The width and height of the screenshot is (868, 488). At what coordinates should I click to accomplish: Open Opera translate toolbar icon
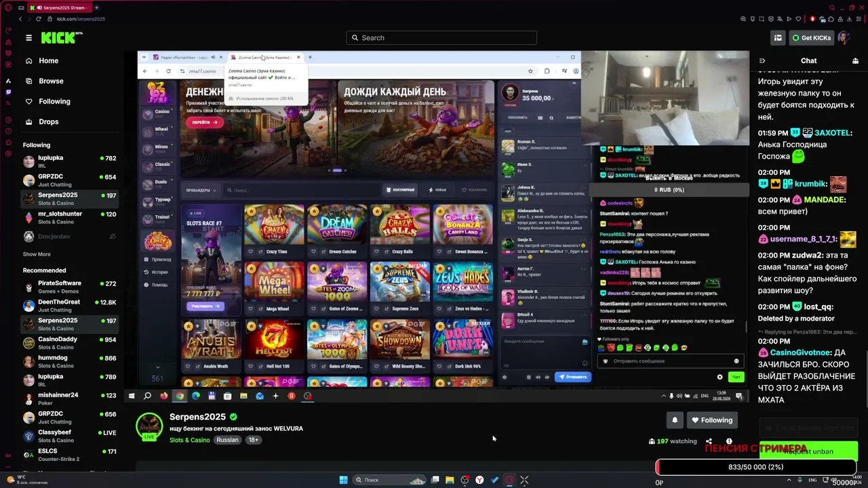click(x=780, y=19)
